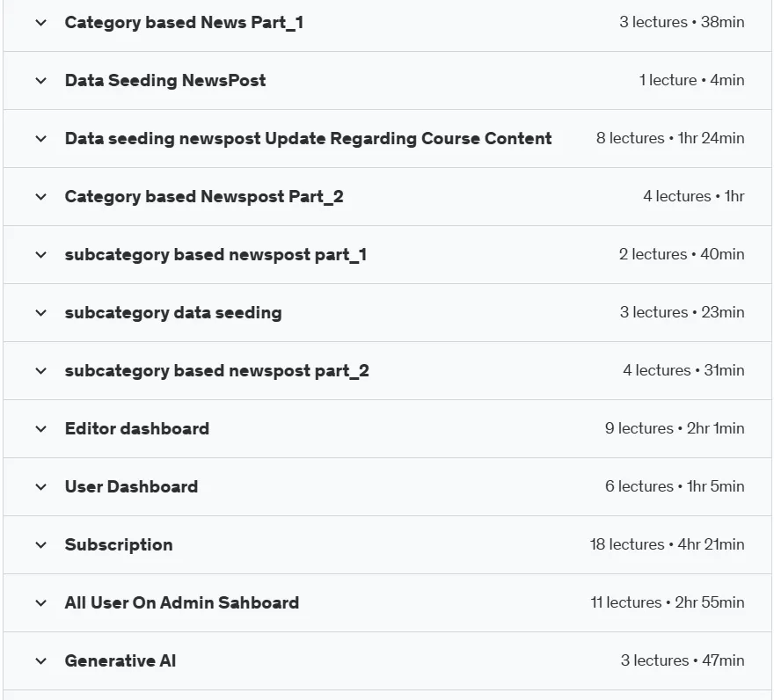
Task: Expand chevron for Category based Newspost Part_2
Action: point(41,197)
